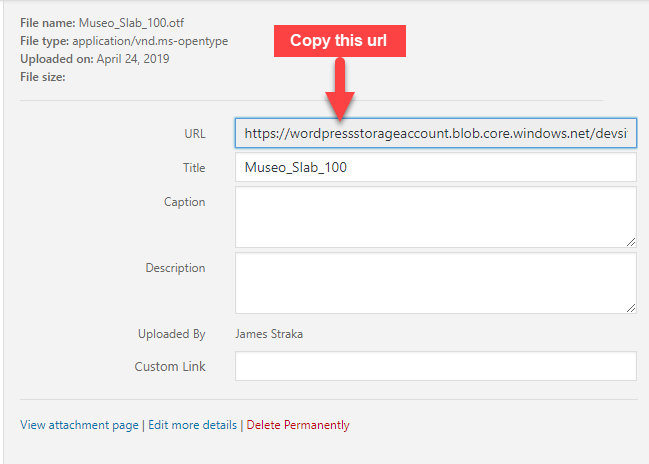Click the URL input field
The image size is (649, 464).
[435, 134]
